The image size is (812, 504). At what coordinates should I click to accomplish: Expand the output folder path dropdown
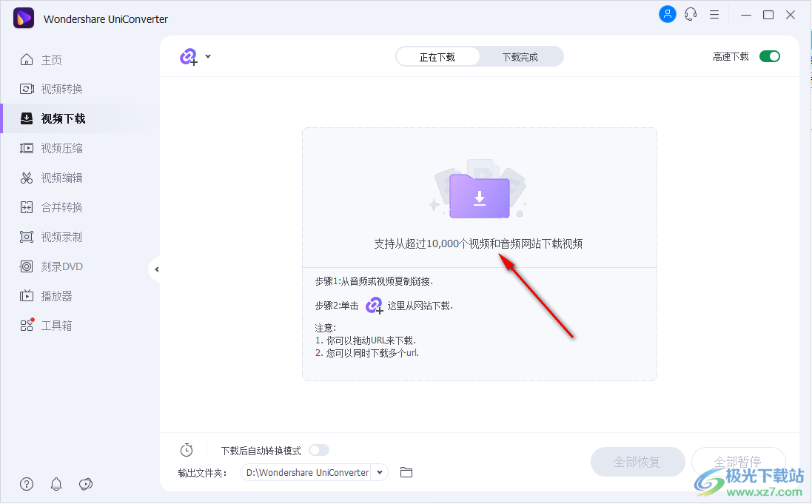tap(380, 472)
